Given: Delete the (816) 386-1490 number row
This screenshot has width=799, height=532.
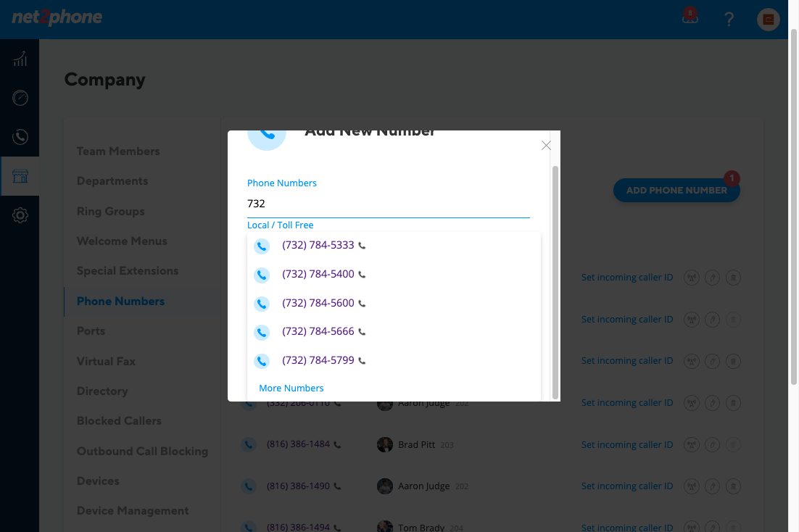Looking at the screenshot, I should pyautogui.click(x=733, y=486).
